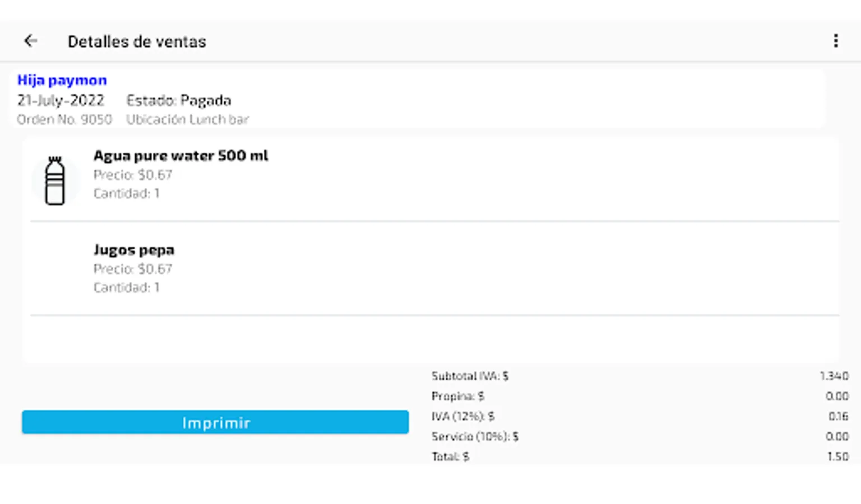
Task: Click Agua pure water Cantidad: 1
Action: pos(126,193)
